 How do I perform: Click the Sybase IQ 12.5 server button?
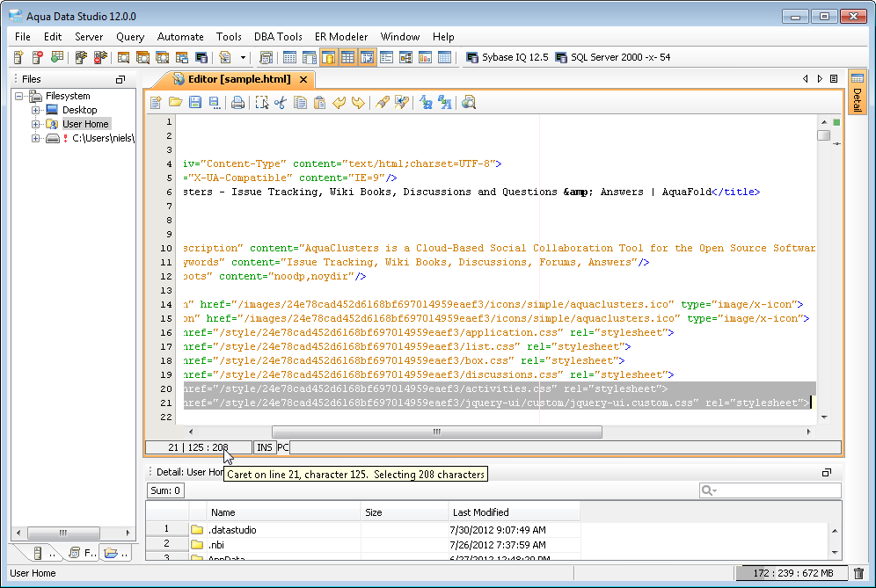pyautogui.click(x=507, y=58)
